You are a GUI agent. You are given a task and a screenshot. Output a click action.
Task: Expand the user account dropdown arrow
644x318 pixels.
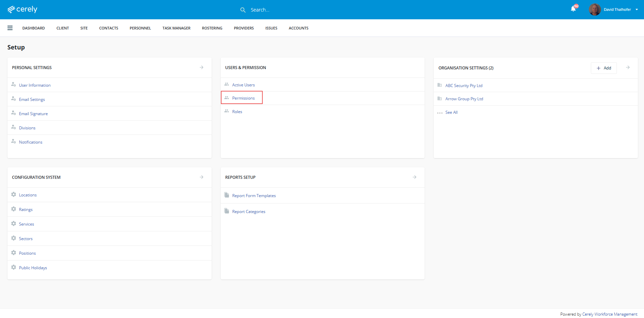637,9
